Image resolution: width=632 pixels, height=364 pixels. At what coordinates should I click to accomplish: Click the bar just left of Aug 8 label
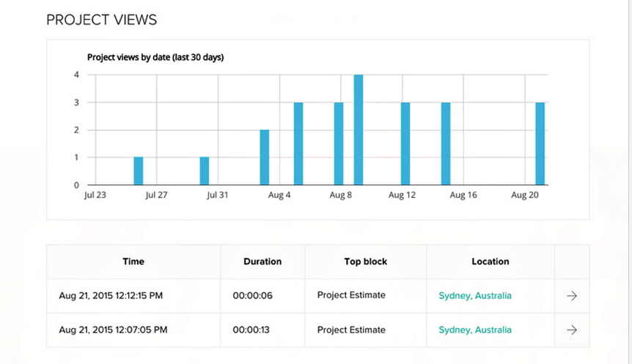coord(339,144)
